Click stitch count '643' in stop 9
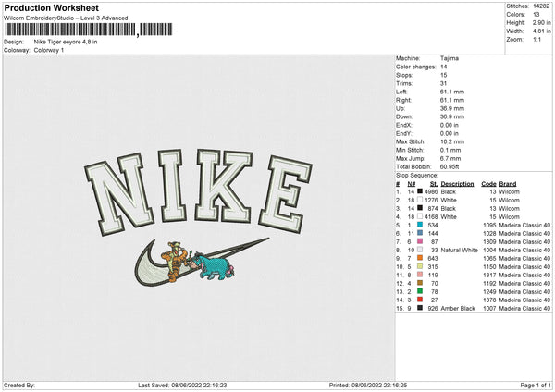 click(433, 258)
